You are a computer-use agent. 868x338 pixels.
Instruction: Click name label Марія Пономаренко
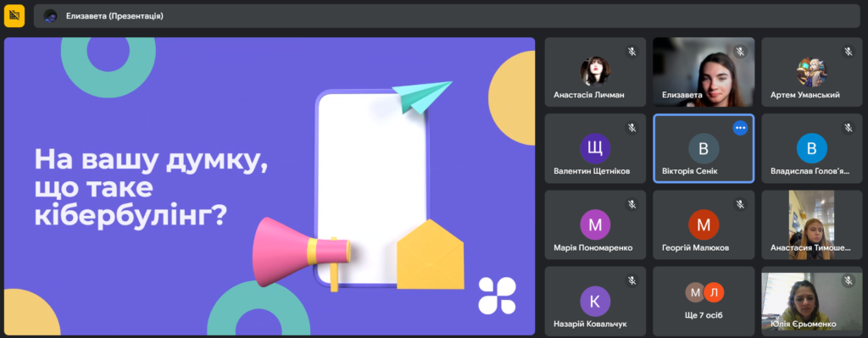click(x=593, y=248)
